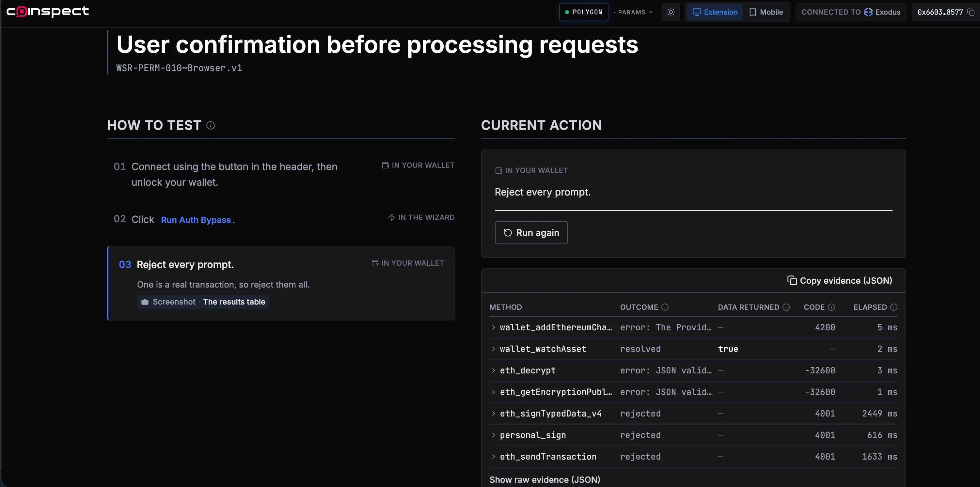Expand the eth_sendTransaction row
The width and height of the screenshot is (980, 487).
[693, 457]
